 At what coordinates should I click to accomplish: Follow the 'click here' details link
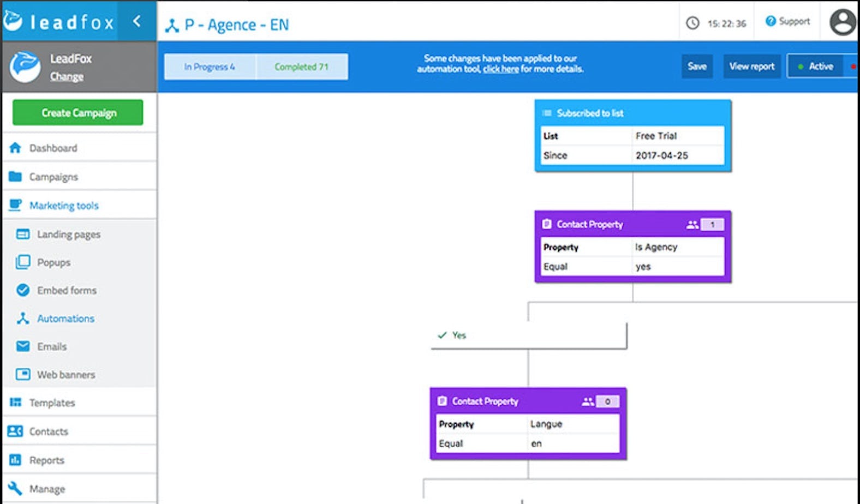coord(500,69)
